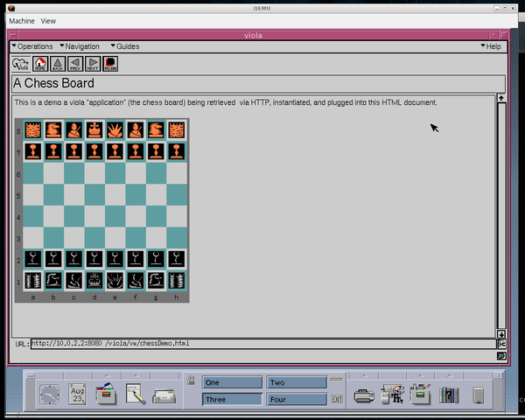The image size is (525, 420).
Task: Select the orange pawn on e7
Action: coord(115,151)
